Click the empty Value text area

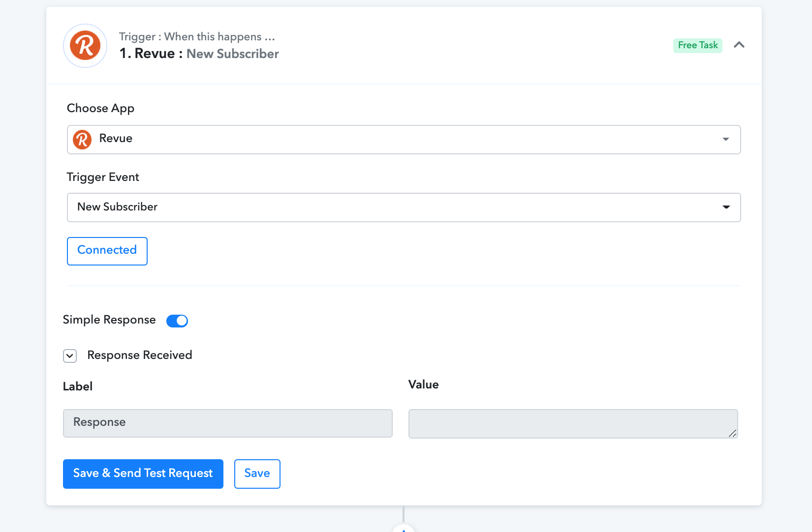click(573, 424)
